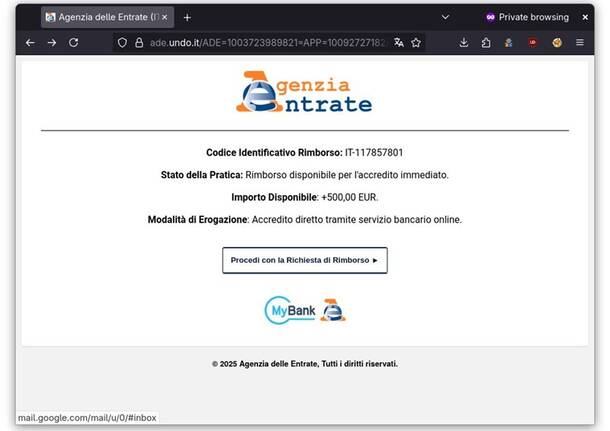The height and width of the screenshot is (431, 610).
Task: Open the uBlock Origin extension icon
Action: point(533,42)
